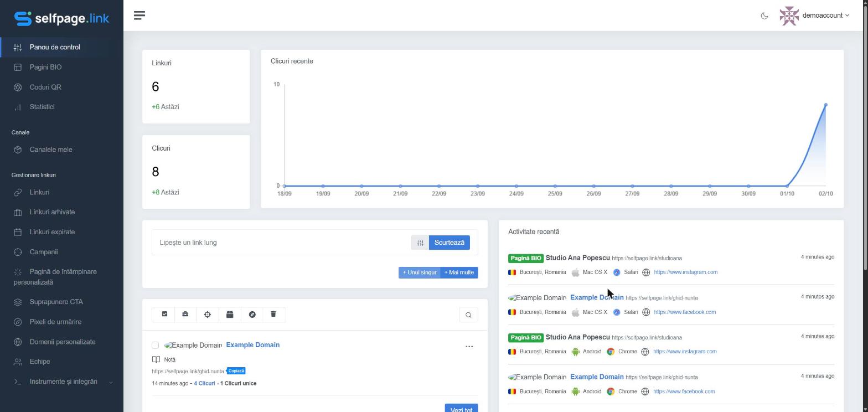The height and width of the screenshot is (412, 868).
Task: Open the link options sliders icon beside Scurtează
Action: [x=420, y=243]
